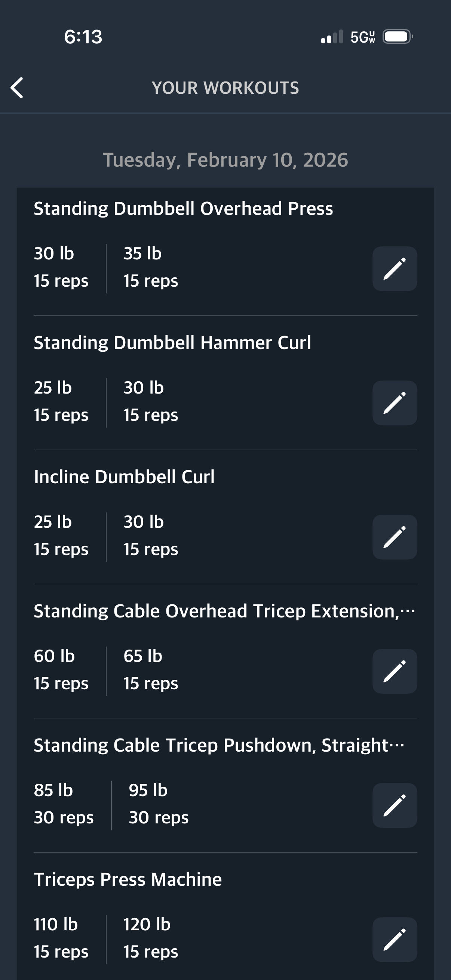The image size is (451, 980).
Task: Select the 120 lb triceps press set
Action: pyautogui.click(x=150, y=938)
